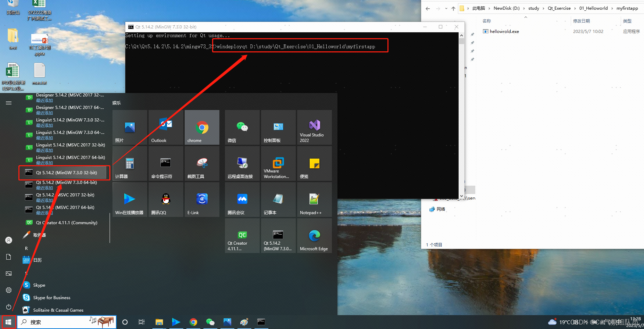Open the 记事本 notepad tile
Screen dimensions: 644x329
(278, 200)
